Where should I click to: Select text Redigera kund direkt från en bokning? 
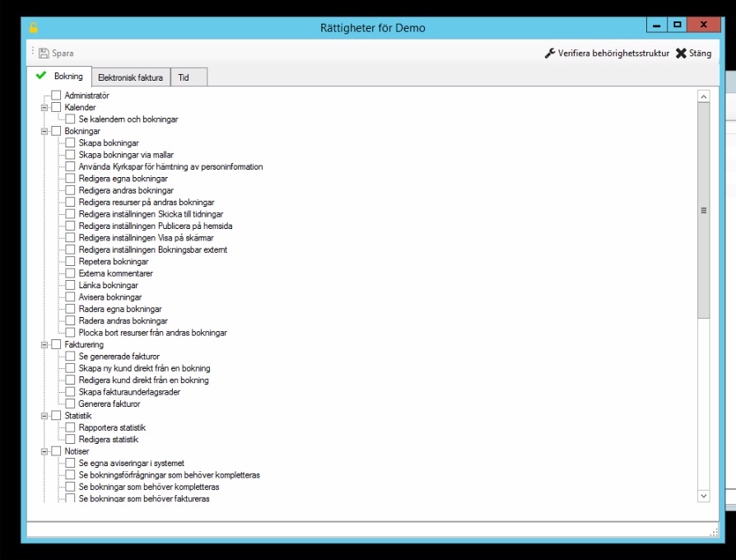143,380
